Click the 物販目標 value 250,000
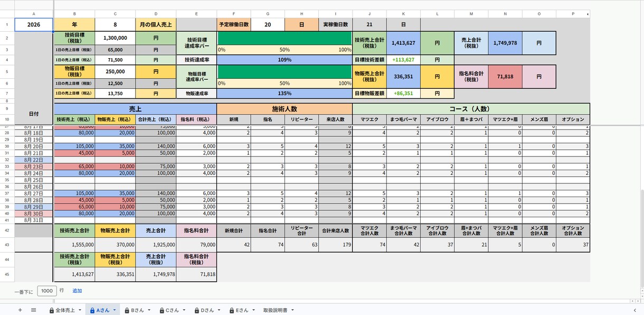This screenshot has width=644, height=315. tap(115, 71)
